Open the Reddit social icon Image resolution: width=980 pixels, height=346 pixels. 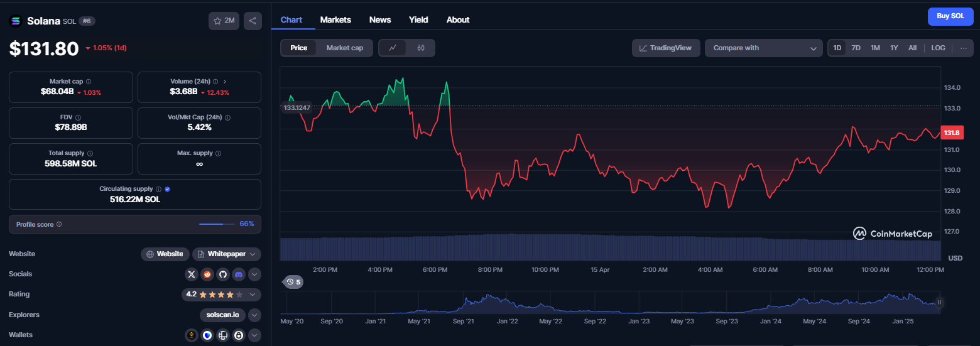tap(207, 274)
